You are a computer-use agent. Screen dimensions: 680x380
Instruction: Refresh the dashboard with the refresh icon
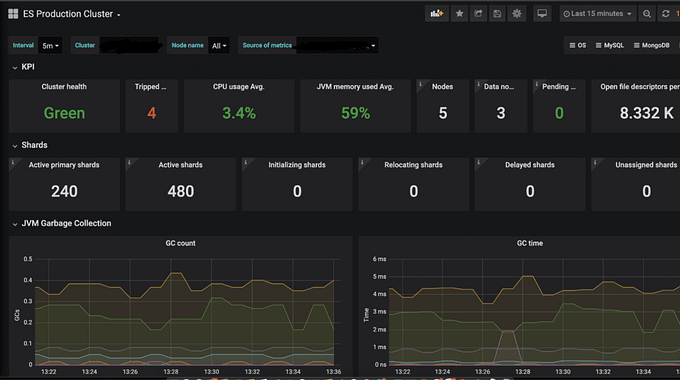(x=665, y=14)
